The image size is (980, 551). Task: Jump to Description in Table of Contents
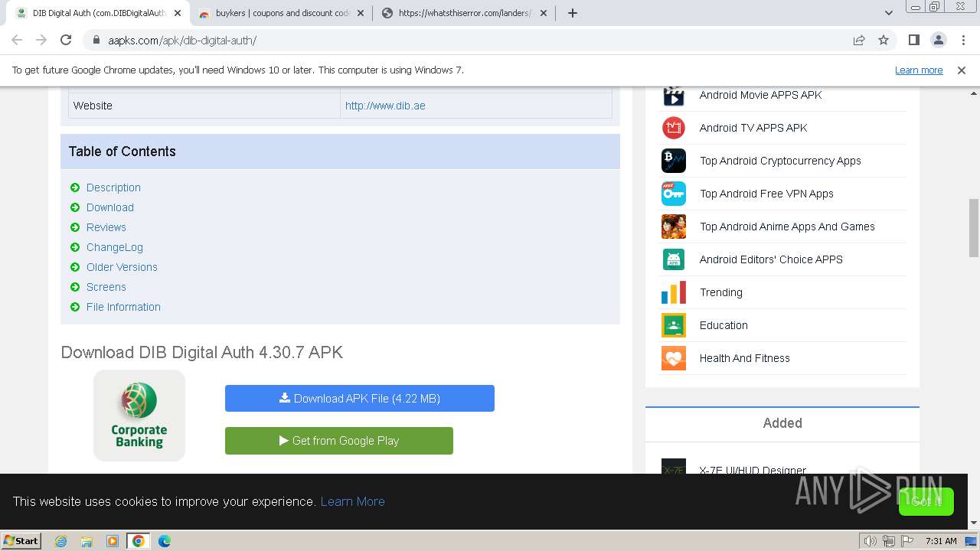click(x=113, y=187)
